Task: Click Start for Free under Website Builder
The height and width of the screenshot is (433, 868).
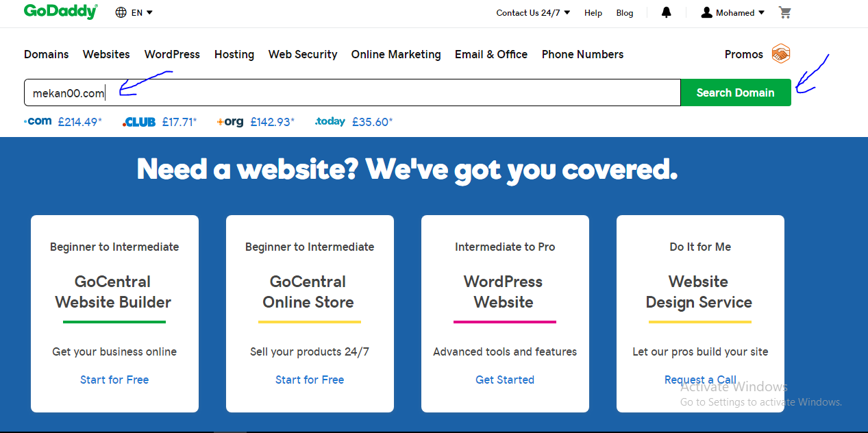Action: click(114, 380)
